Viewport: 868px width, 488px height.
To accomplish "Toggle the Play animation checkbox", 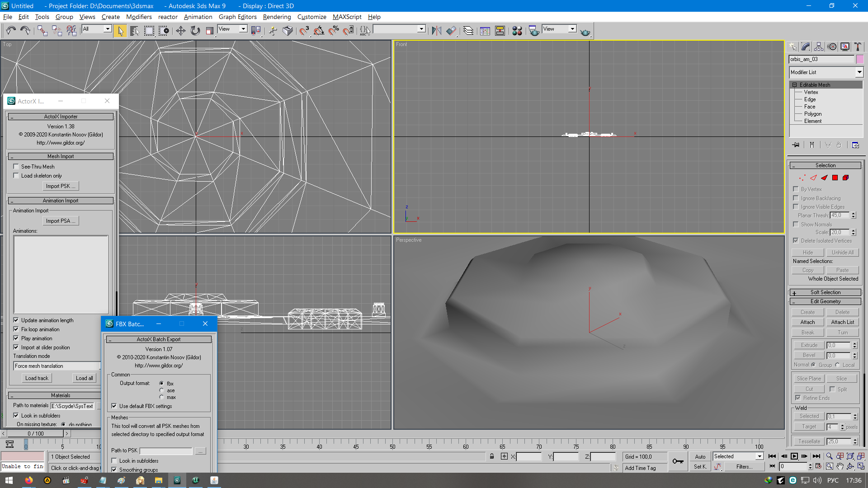I will pyautogui.click(x=16, y=338).
